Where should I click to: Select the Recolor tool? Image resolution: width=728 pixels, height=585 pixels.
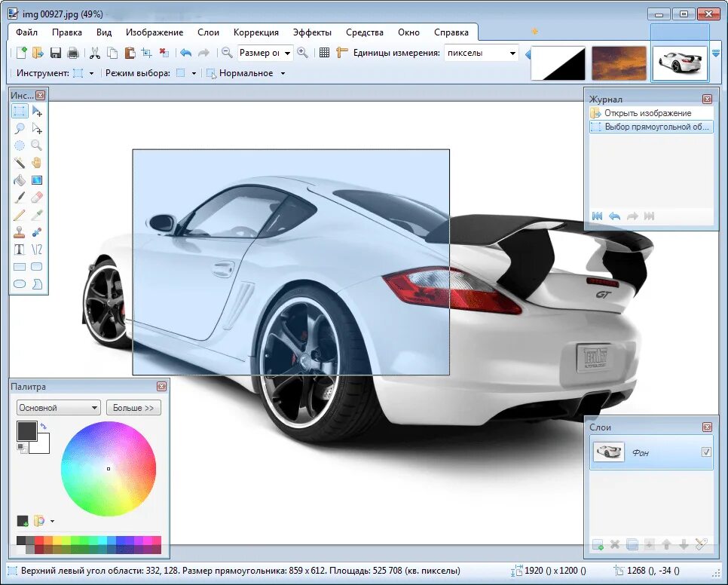37,232
